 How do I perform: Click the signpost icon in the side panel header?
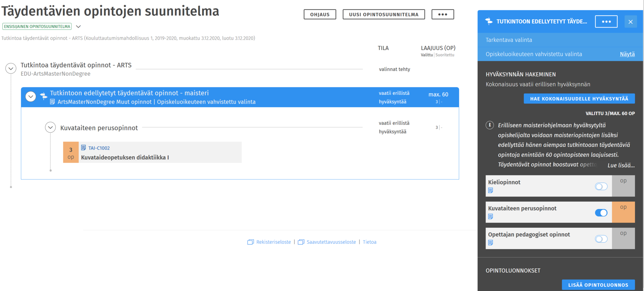click(489, 21)
